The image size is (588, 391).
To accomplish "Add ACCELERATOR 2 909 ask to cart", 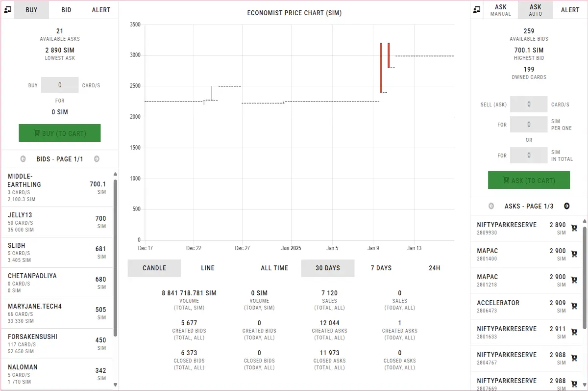I will 574,306.
